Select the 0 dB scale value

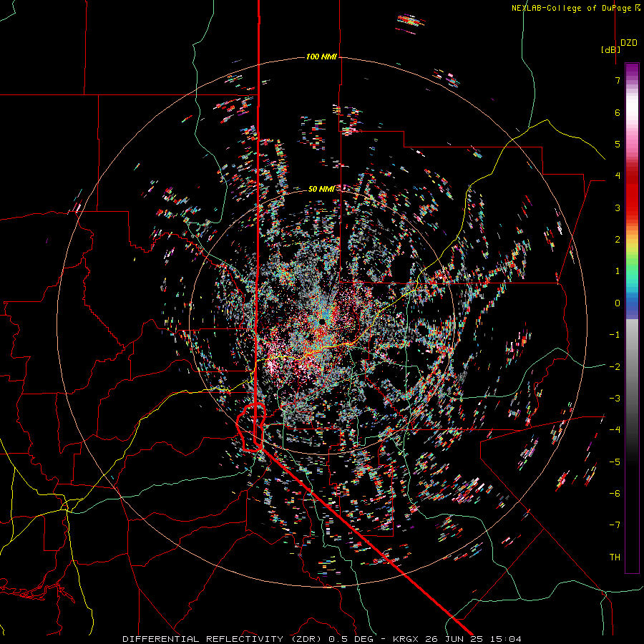pos(618,303)
